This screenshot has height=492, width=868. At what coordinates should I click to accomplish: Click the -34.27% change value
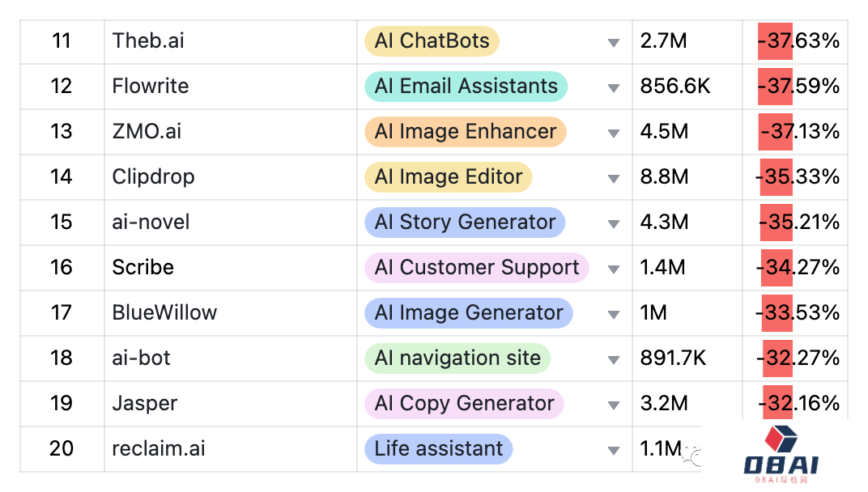[x=798, y=268]
